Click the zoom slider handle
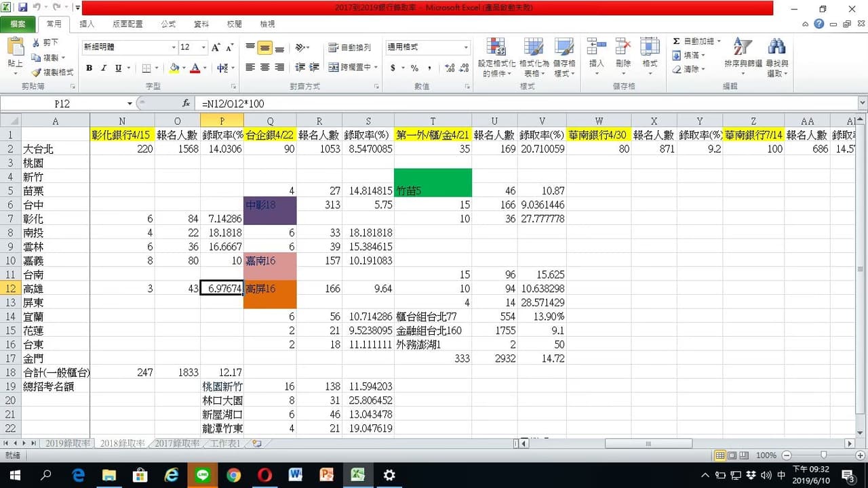This screenshot has height=488, width=868. coord(823,455)
